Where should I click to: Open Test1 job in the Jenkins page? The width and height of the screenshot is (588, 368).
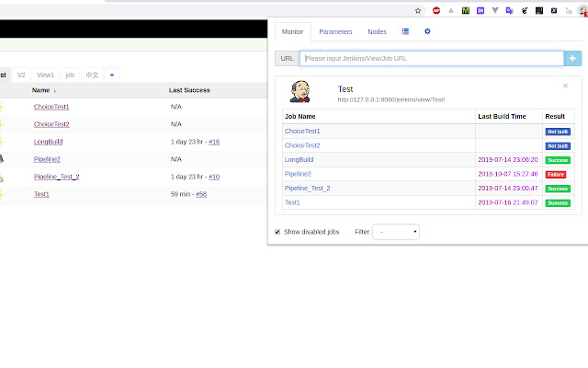tap(41, 194)
